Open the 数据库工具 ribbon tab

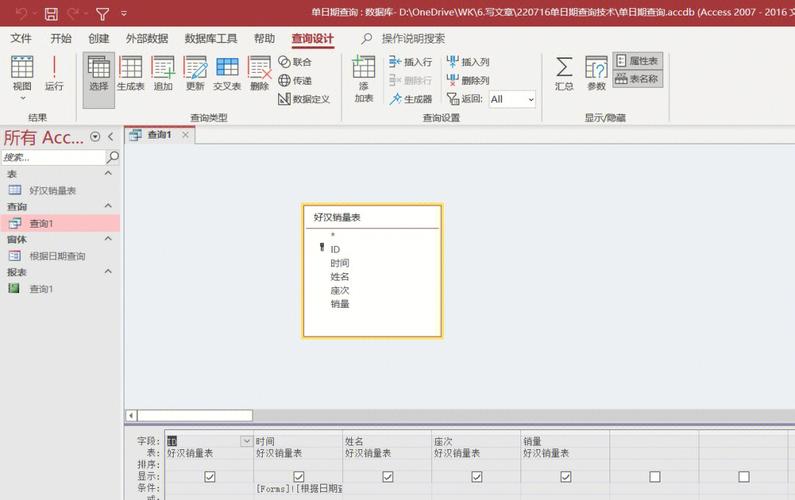210,39
